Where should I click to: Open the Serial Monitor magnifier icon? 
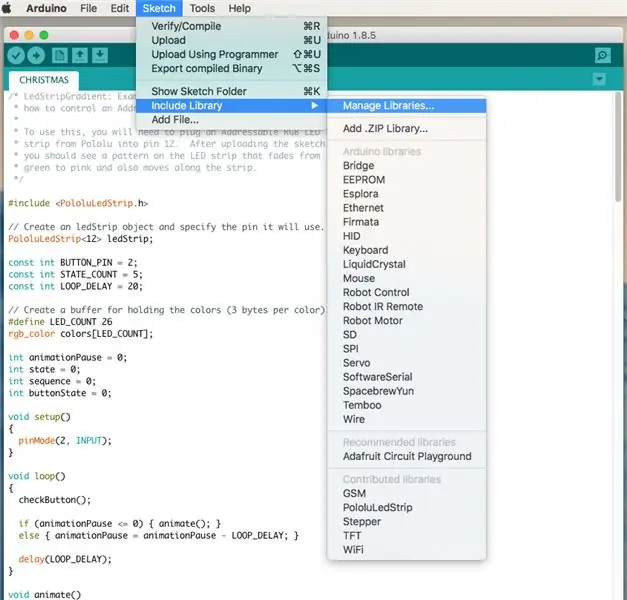(x=602, y=55)
